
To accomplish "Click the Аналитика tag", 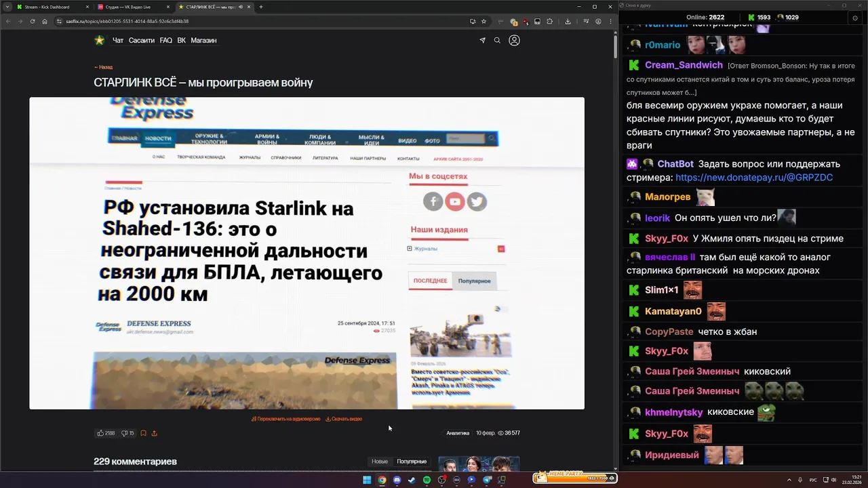I will click(x=458, y=432).
